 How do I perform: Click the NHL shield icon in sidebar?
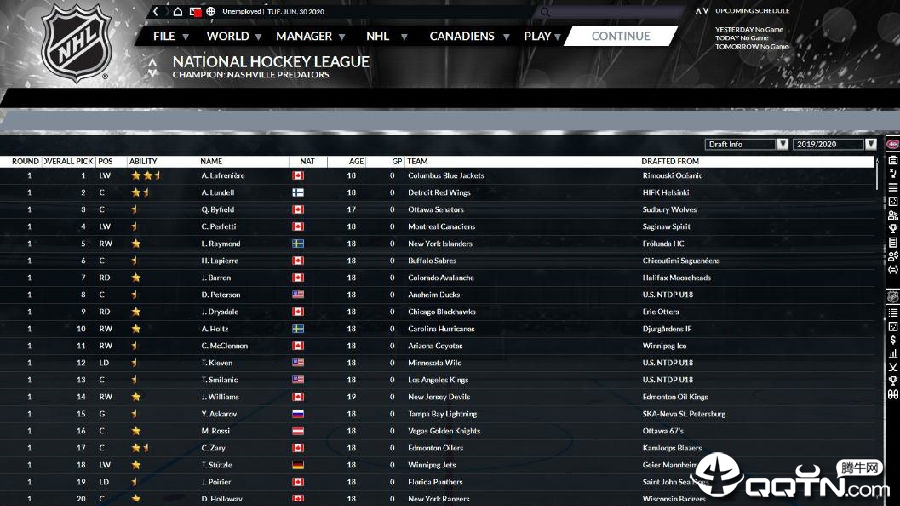point(893,297)
